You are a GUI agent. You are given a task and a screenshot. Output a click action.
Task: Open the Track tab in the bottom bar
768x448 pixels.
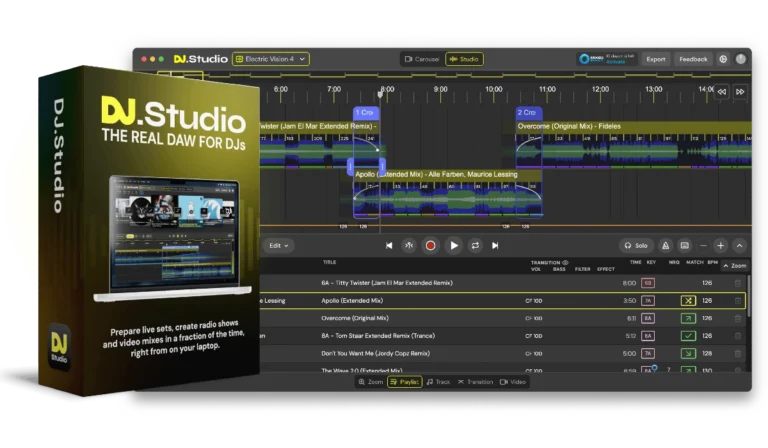438,382
